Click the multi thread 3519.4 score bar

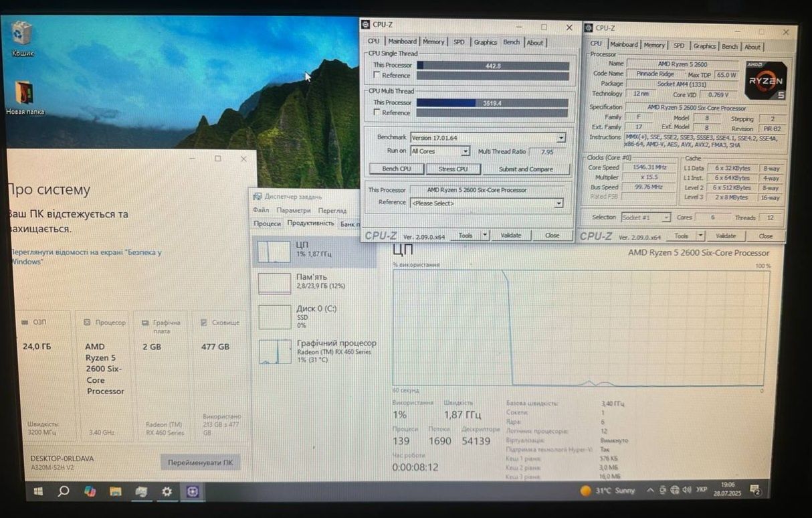click(x=492, y=103)
